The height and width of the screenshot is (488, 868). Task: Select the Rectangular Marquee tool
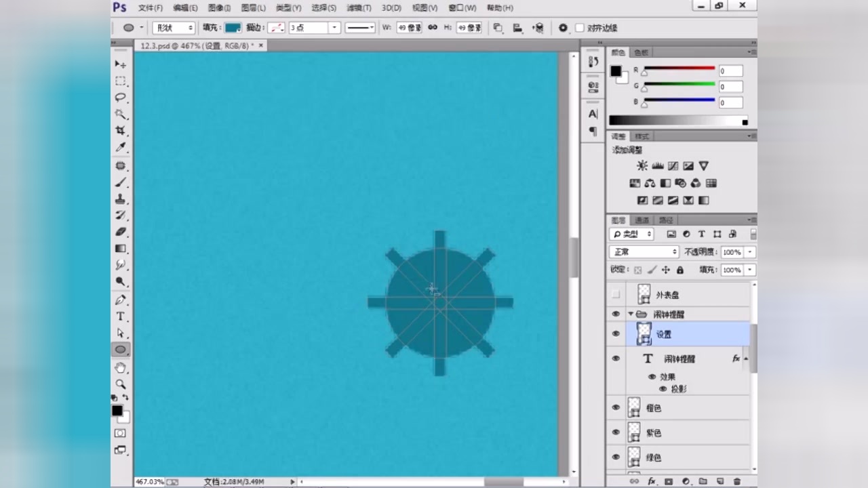pos(121,81)
